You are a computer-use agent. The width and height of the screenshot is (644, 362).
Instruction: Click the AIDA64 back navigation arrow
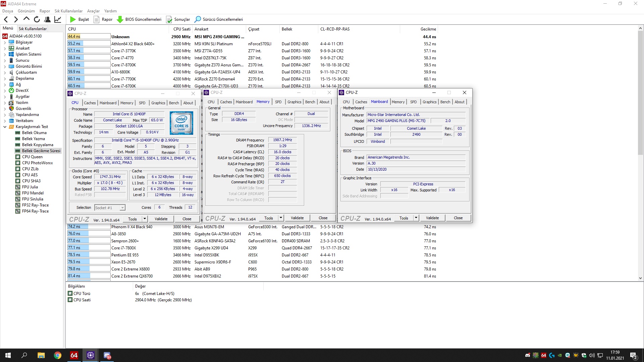click(x=6, y=19)
